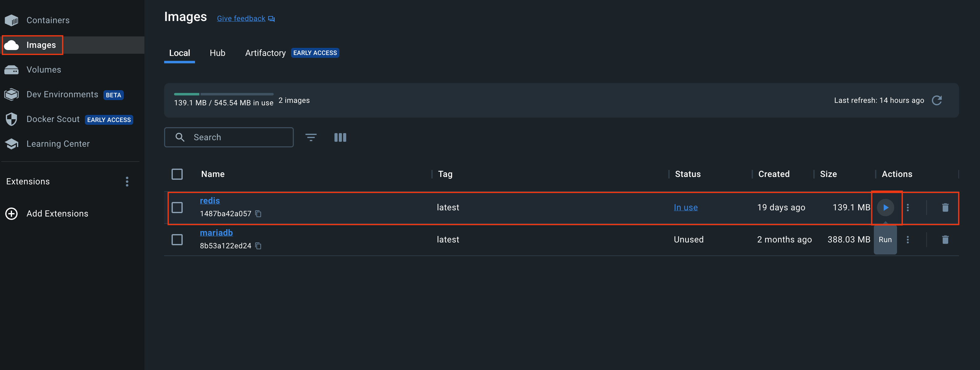Click the Run button for redis image
Viewport: 980px width, 370px height.
click(x=886, y=207)
